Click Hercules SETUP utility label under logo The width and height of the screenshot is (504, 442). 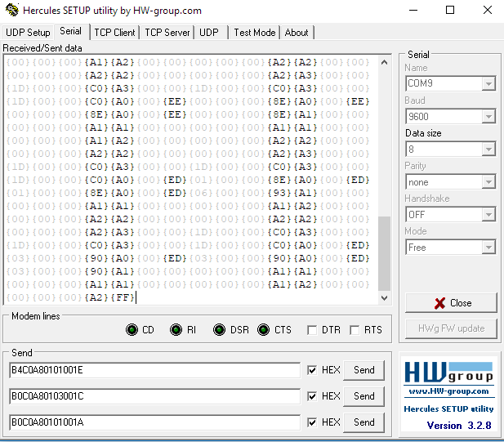[448, 409]
